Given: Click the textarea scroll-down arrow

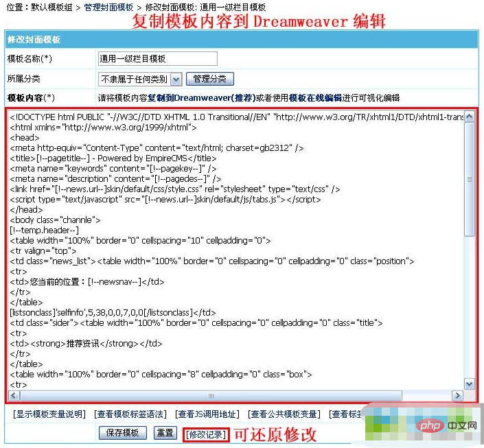Looking at the screenshot, I should pos(469,384).
